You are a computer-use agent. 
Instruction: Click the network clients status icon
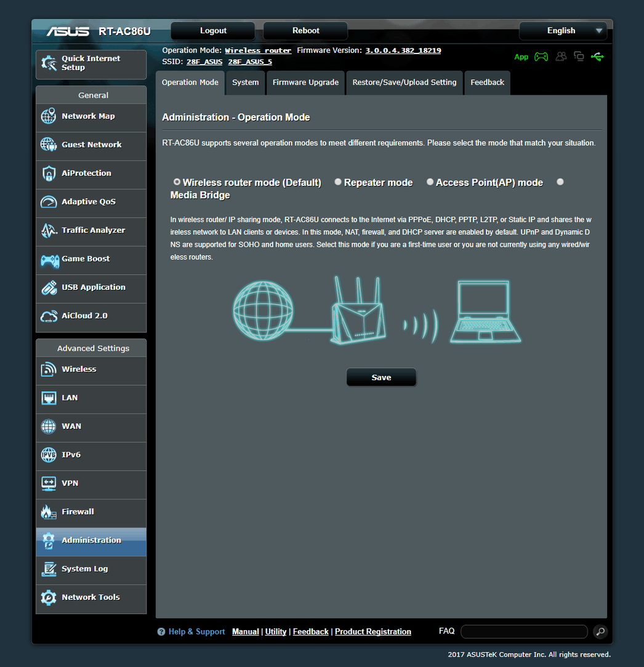pos(579,56)
